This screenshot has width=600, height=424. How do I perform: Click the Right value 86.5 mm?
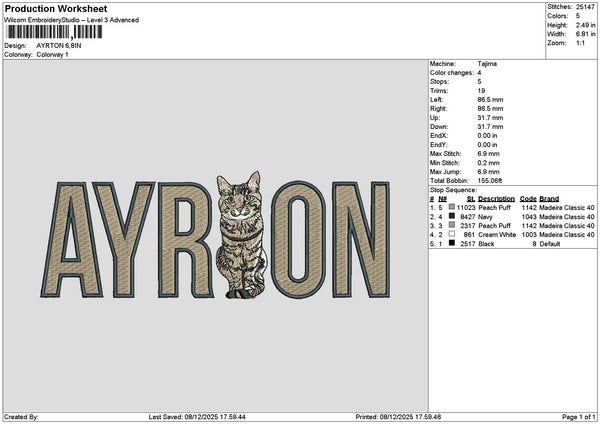click(x=490, y=109)
